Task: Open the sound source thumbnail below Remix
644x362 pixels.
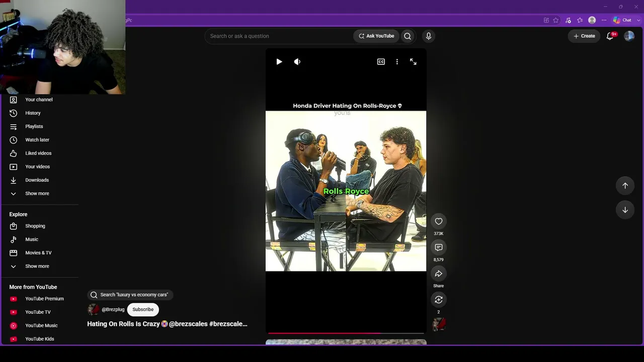Action: tap(439, 324)
